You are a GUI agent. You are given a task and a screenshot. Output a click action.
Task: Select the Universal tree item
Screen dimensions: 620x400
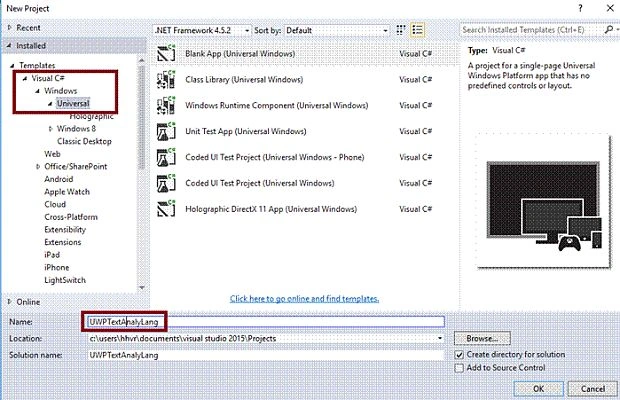coord(73,104)
